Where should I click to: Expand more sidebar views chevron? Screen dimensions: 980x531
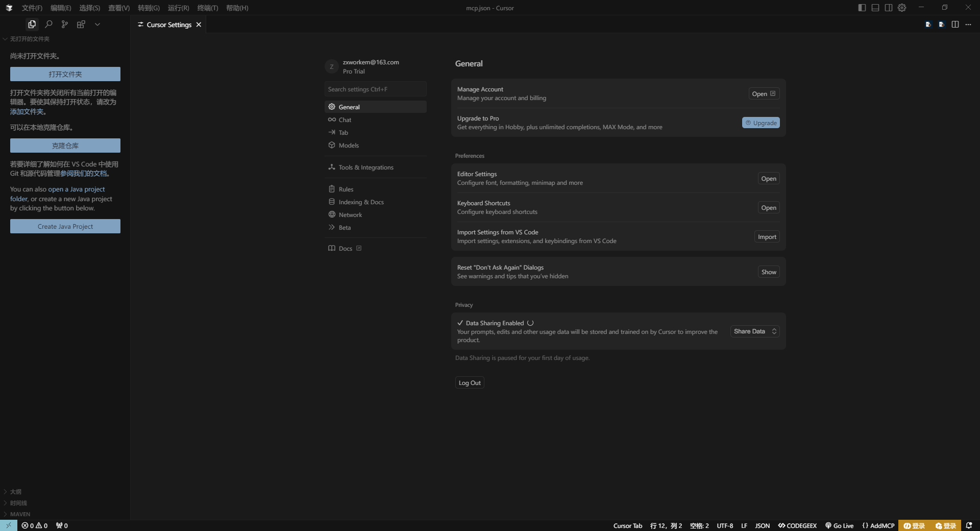[97, 24]
